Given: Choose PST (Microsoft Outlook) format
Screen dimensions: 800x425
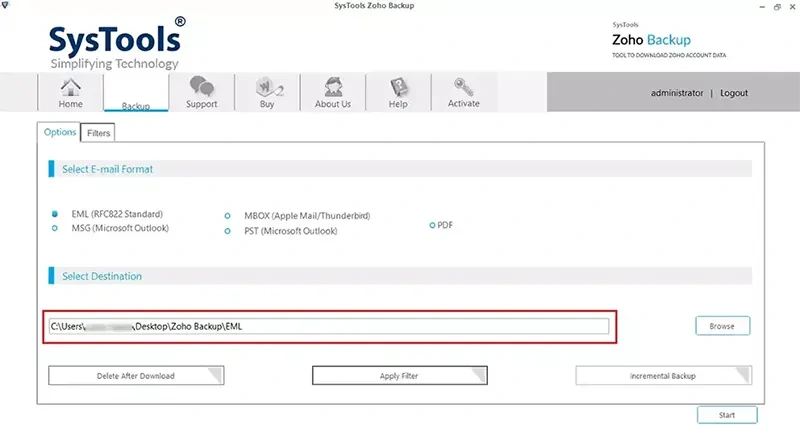Looking at the screenshot, I should (x=228, y=231).
